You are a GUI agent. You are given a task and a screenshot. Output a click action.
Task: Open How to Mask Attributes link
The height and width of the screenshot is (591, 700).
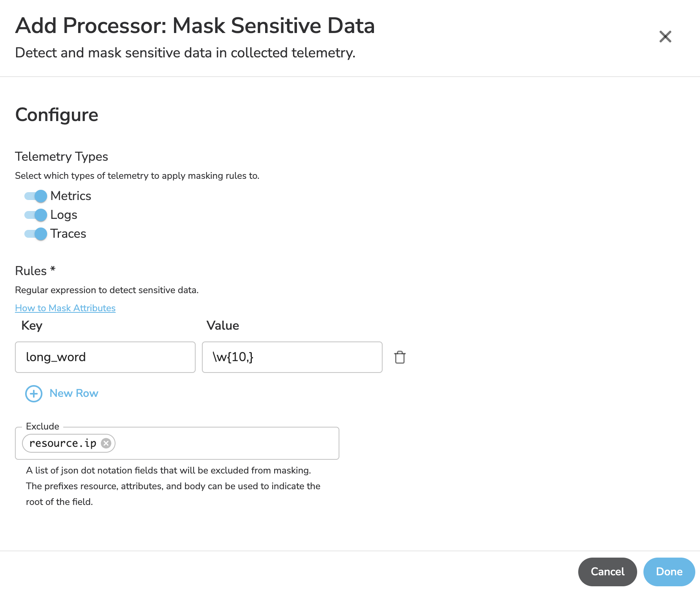coord(65,308)
